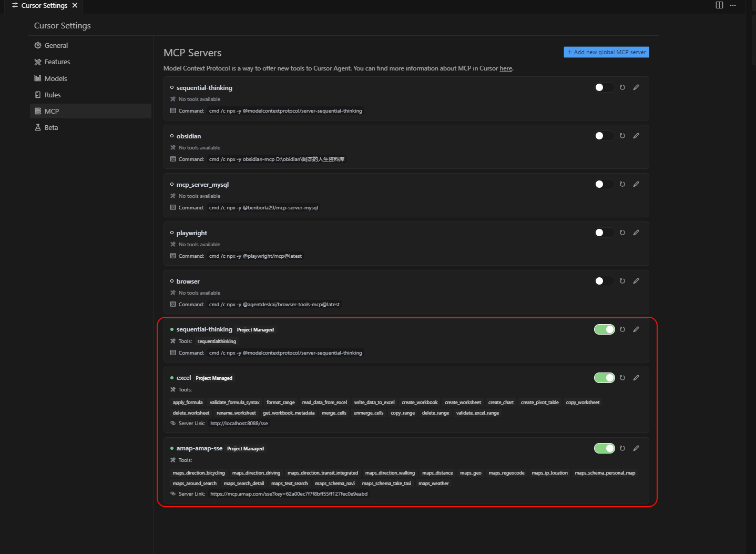Refresh the Project Managed sequential-thinking server
Viewport: 756px width, 554px height.
coord(622,329)
